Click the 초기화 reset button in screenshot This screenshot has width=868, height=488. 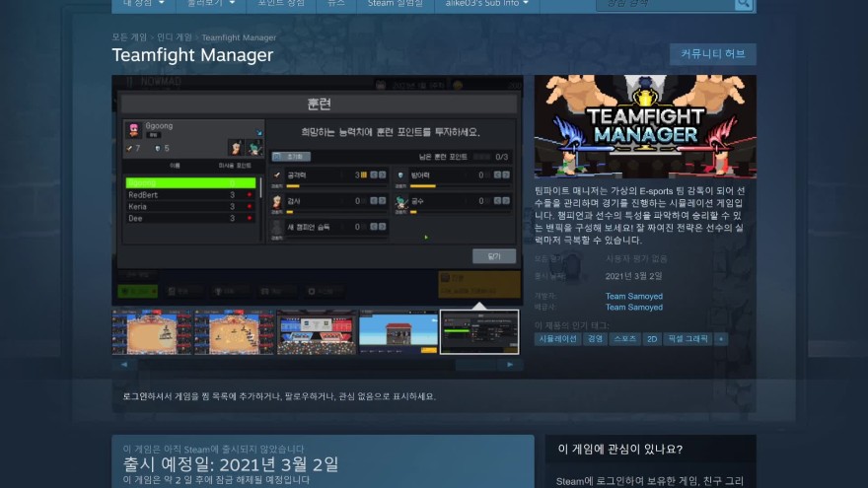[291, 157]
